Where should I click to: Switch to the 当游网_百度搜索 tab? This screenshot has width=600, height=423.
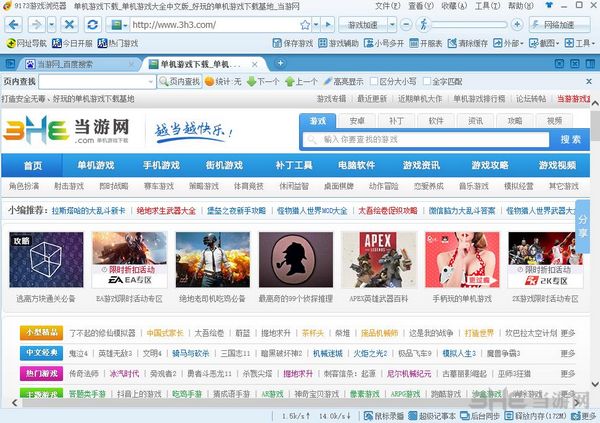(77, 64)
